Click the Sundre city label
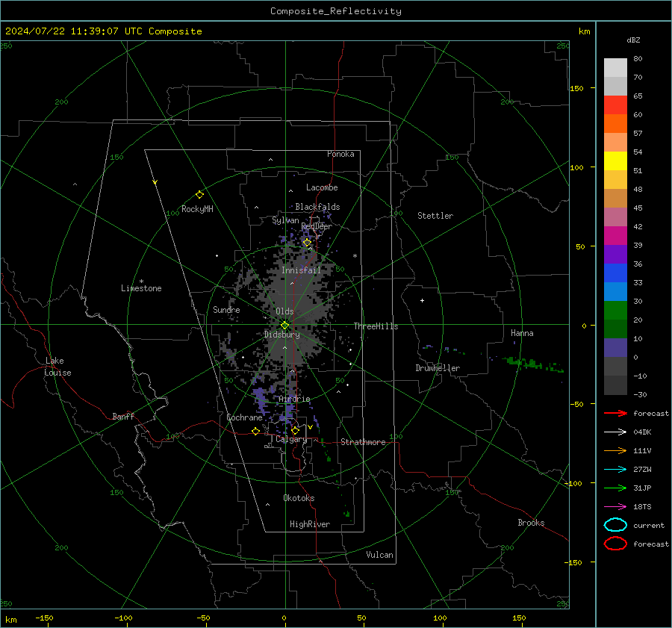 pyautogui.click(x=226, y=309)
